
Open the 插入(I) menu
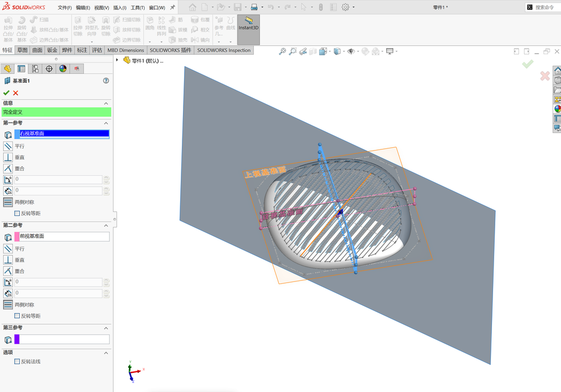click(120, 8)
